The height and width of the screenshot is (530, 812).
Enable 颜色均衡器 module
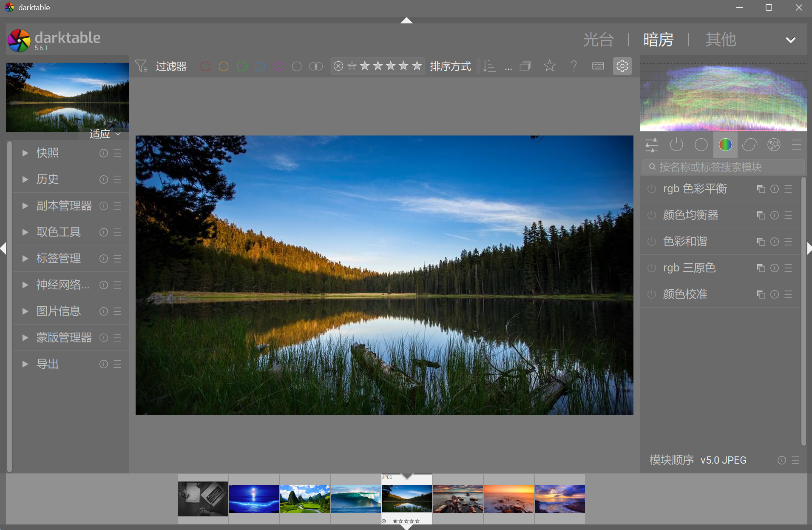coord(652,215)
